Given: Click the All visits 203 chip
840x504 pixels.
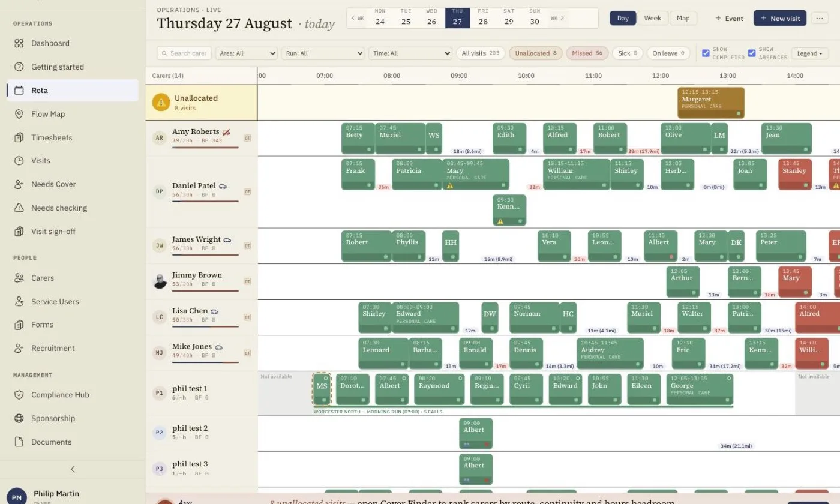Looking at the screenshot, I should pos(480,53).
